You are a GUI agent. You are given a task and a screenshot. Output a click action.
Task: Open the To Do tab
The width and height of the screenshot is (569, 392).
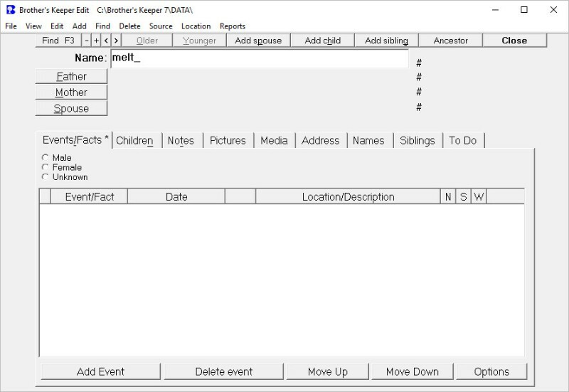[x=462, y=141]
